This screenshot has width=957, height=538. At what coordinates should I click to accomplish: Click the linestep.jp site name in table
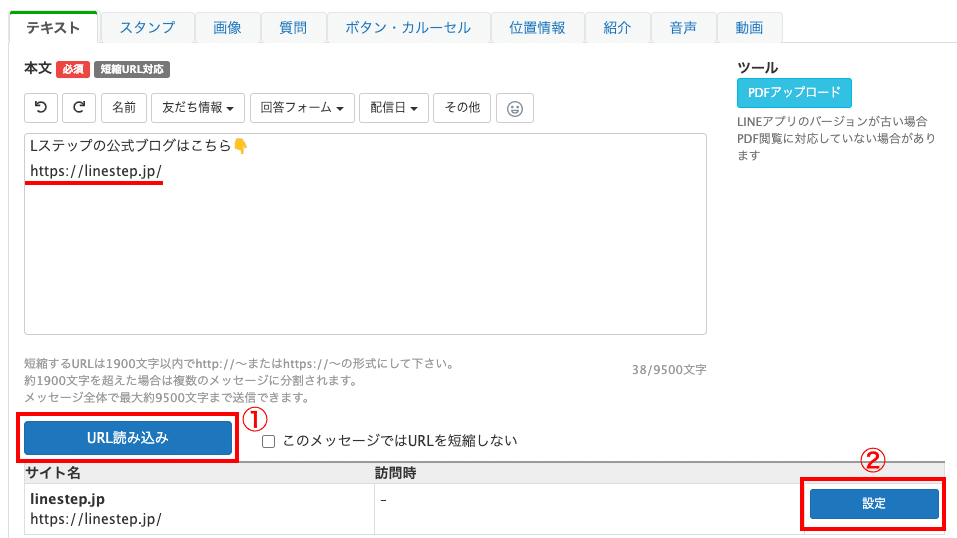(67, 499)
